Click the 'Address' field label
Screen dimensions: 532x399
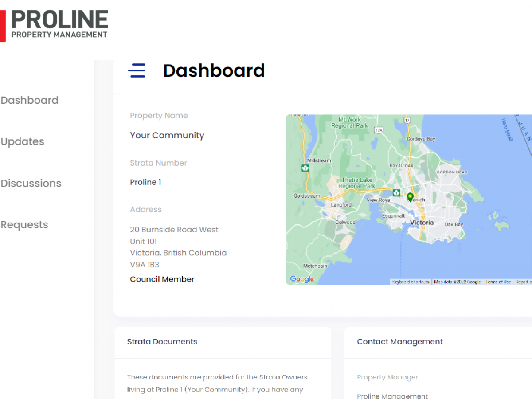tap(146, 210)
